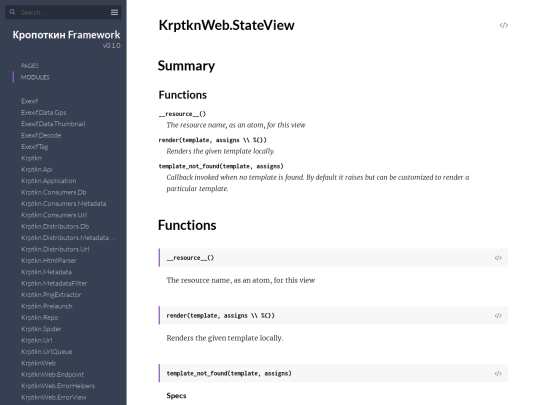Open the Krptkn.Api module
Viewport: 540px width, 405px height.
pyautogui.click(x=37, y=169)
